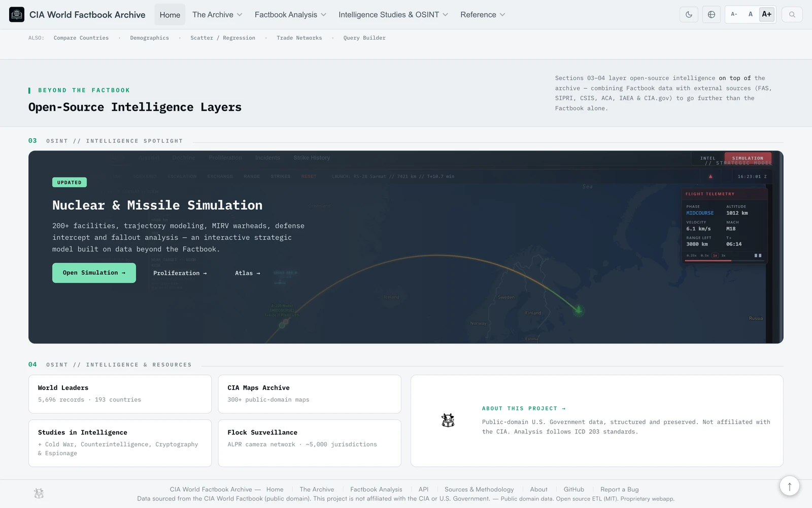
Task: Click the globe language icon
Action: [712, 14]
